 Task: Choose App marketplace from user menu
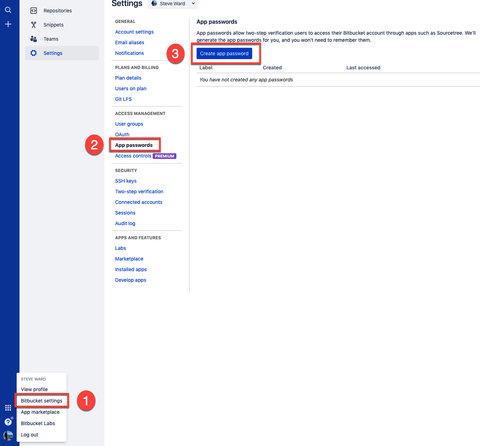40,412
